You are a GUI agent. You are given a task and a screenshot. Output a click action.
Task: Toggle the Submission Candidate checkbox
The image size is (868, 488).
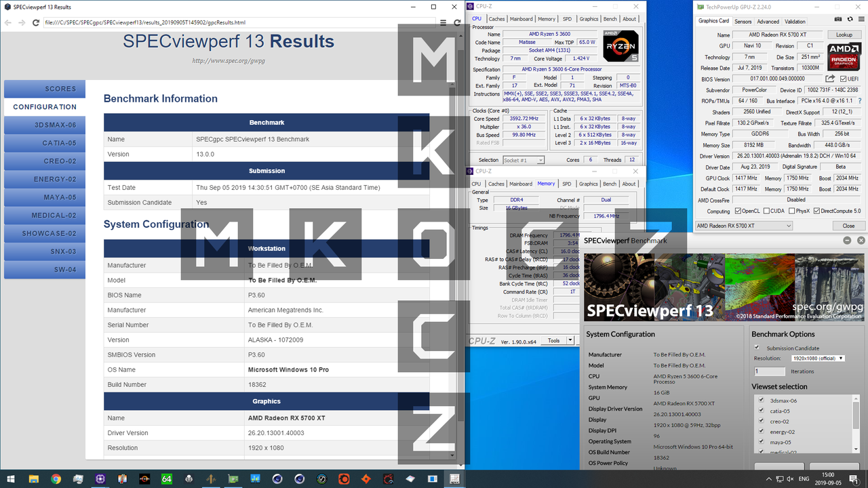(757, 347)
